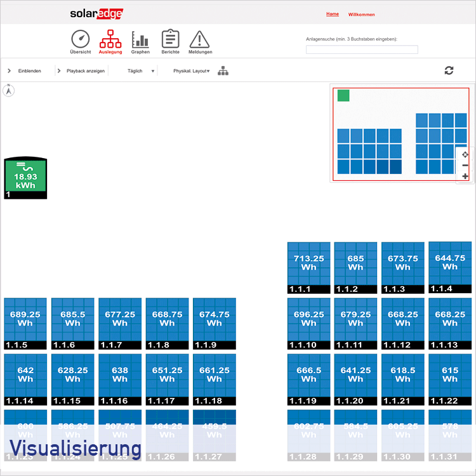
Task: Open the Graphen charts icon
Action: [x=140, y=39]
